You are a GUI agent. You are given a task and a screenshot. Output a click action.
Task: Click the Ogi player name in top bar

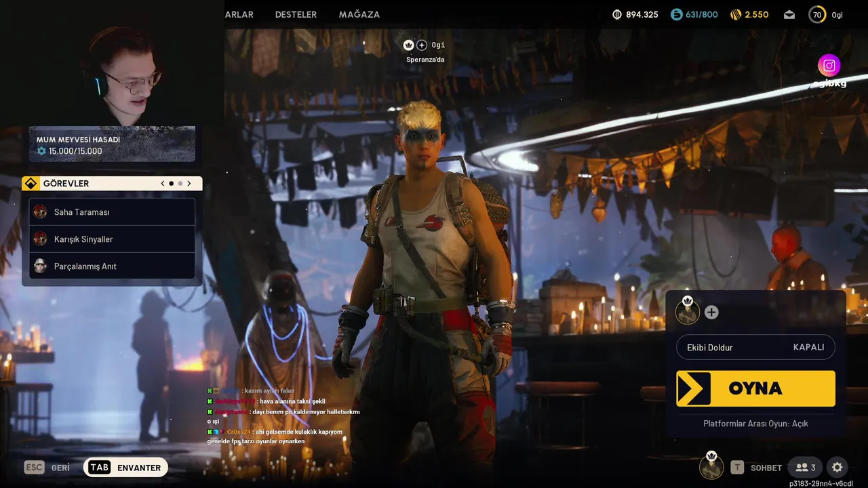[837, 15]
